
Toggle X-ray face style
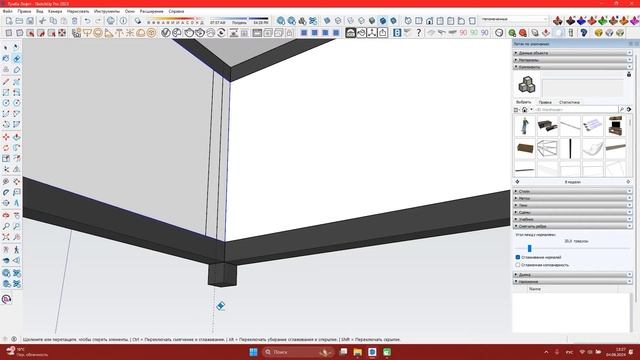pos(327,21)
